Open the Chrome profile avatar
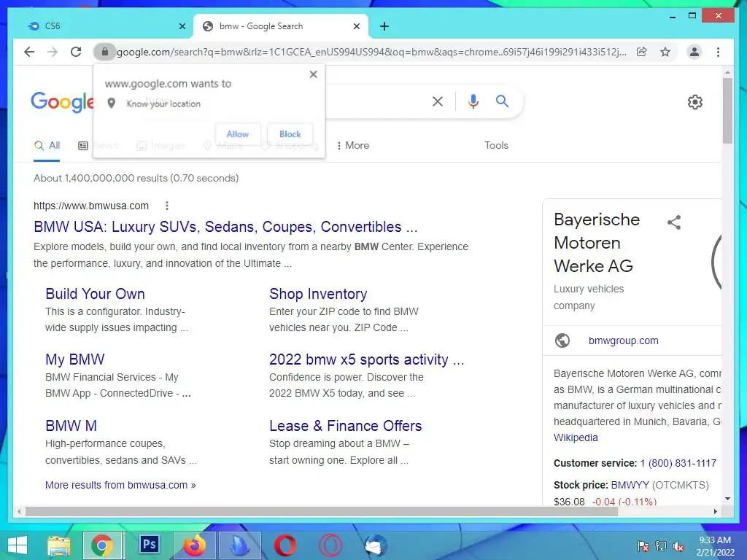The image size is (747, 560). (694, 52)
